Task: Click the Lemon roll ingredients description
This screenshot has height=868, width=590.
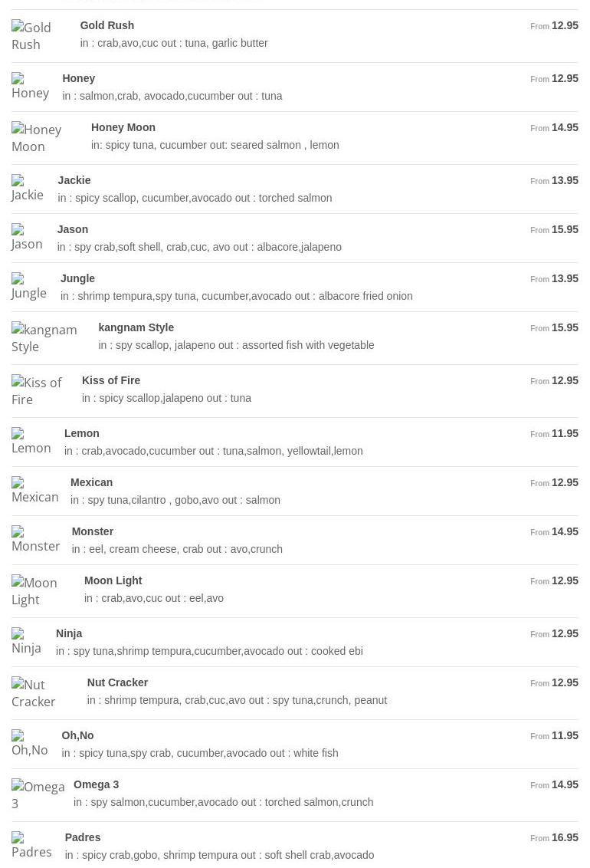Action: coord(214,451)
